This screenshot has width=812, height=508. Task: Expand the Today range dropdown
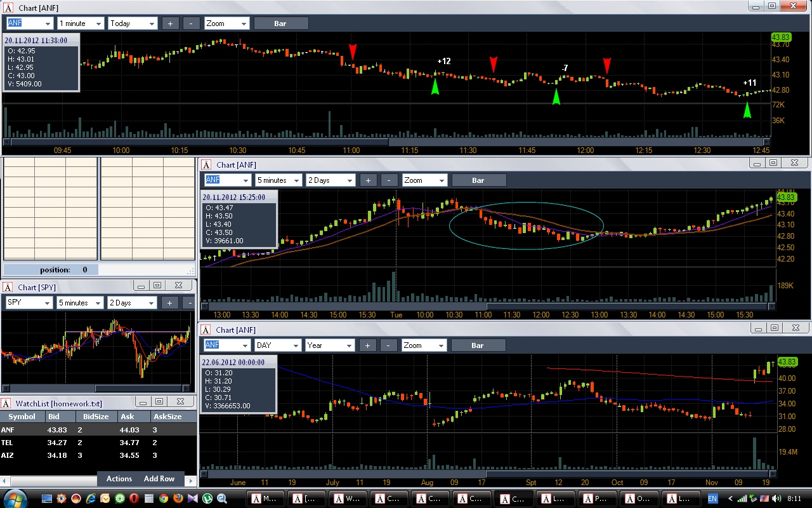[133, 23]
